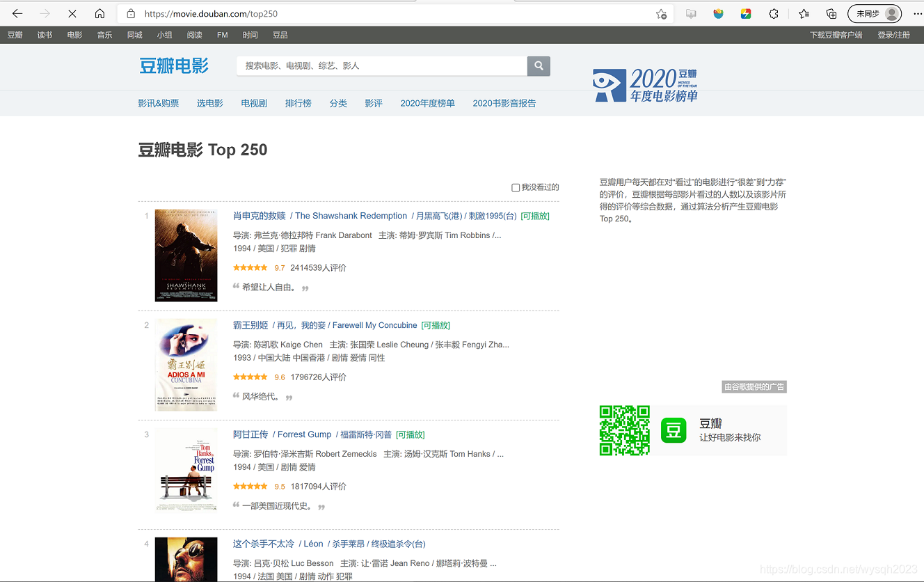Click 这个杀手不太冷 title link

(x=264, y=544)
